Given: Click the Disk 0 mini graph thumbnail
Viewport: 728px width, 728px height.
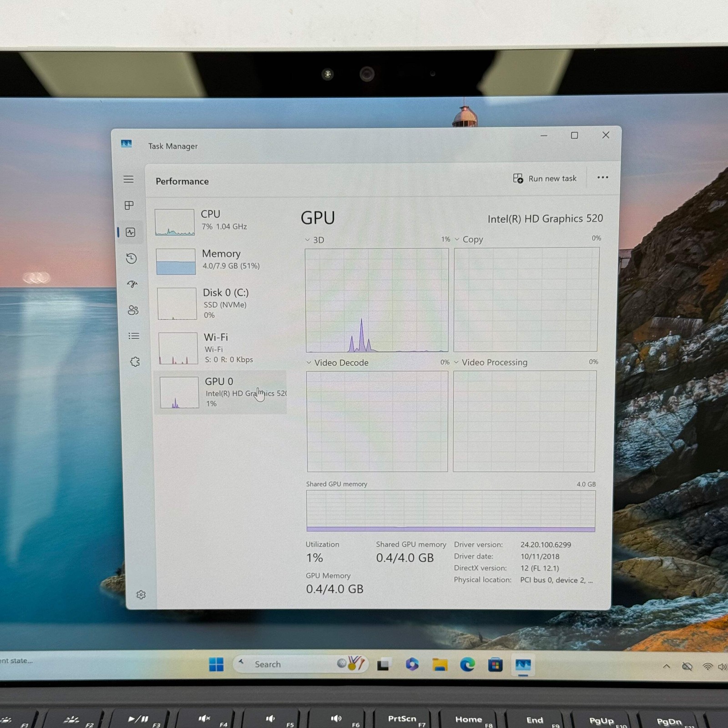Looking at the screenshot, I should (x=177, y=304).
